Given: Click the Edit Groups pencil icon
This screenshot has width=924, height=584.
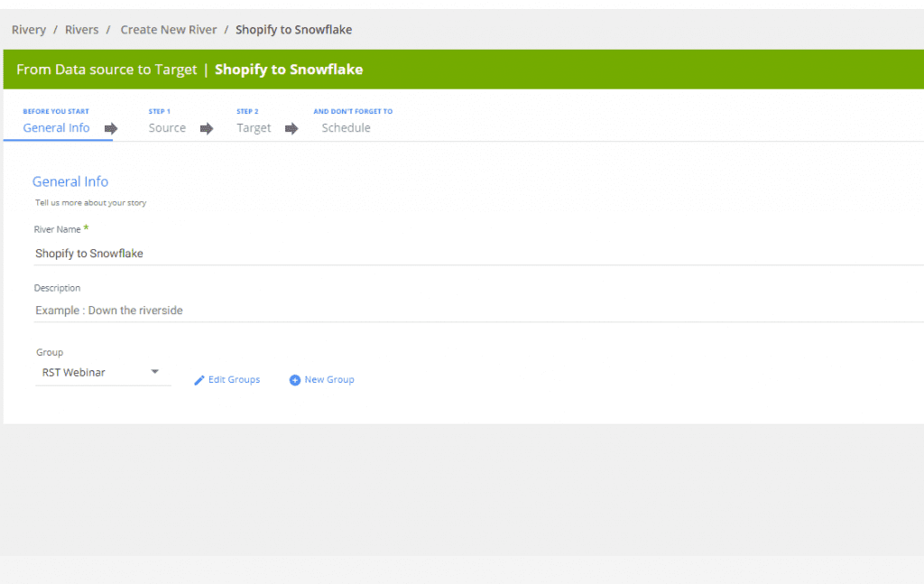Looking at the screenshot, I should point(199,379).
